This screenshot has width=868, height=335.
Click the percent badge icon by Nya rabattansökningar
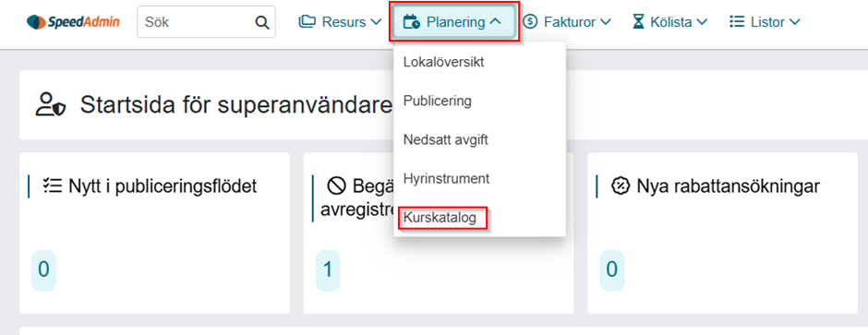621,186
